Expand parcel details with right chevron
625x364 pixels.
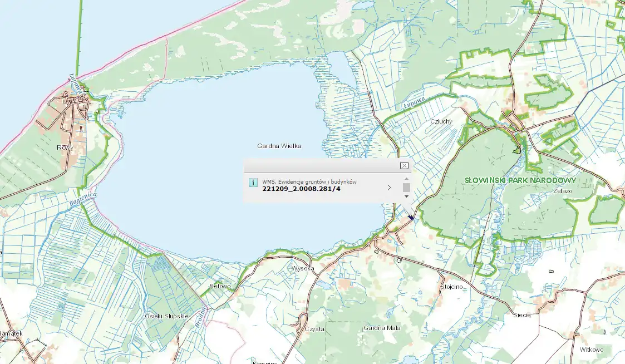390,188
